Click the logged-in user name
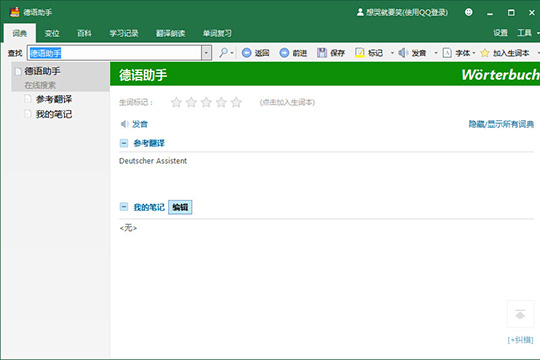Image resolution: width=540 pixels, height=360 pixels. 407,12
